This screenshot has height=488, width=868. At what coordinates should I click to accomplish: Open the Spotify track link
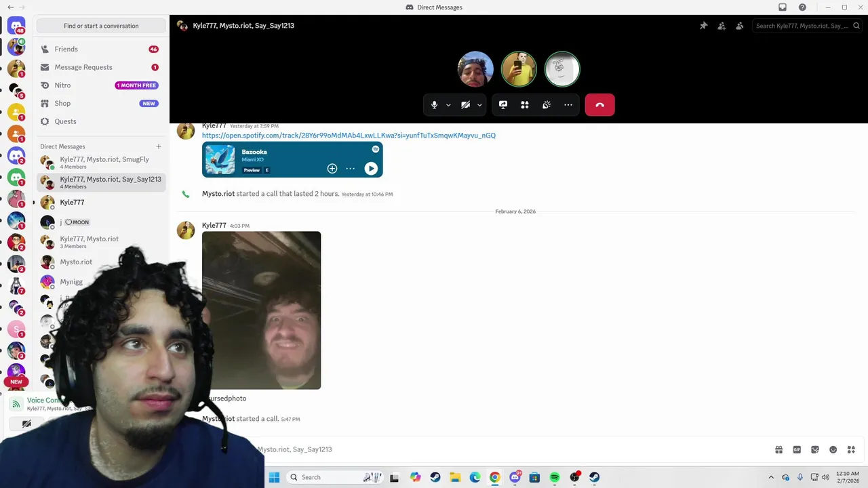pos(349,136)
